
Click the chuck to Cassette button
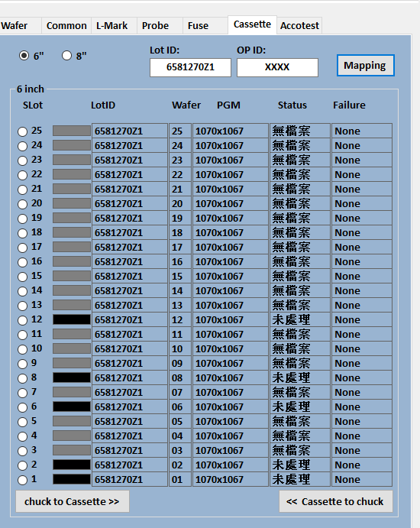[x=73, y=501]
